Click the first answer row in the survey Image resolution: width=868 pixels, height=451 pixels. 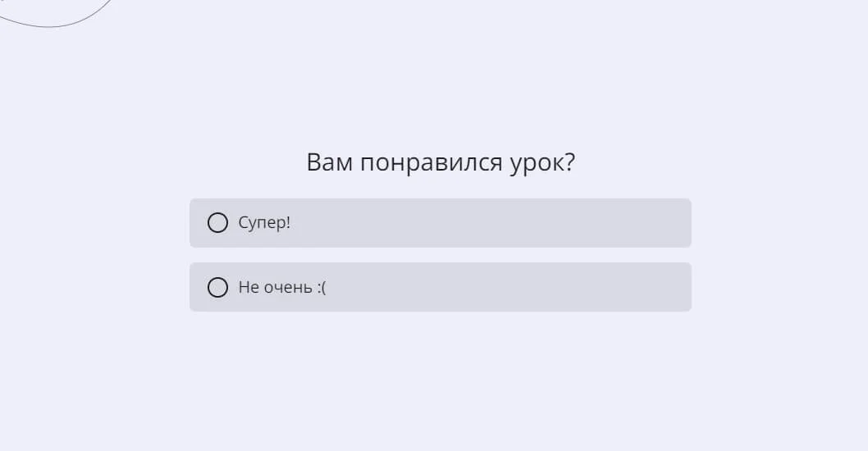(440, 223)
